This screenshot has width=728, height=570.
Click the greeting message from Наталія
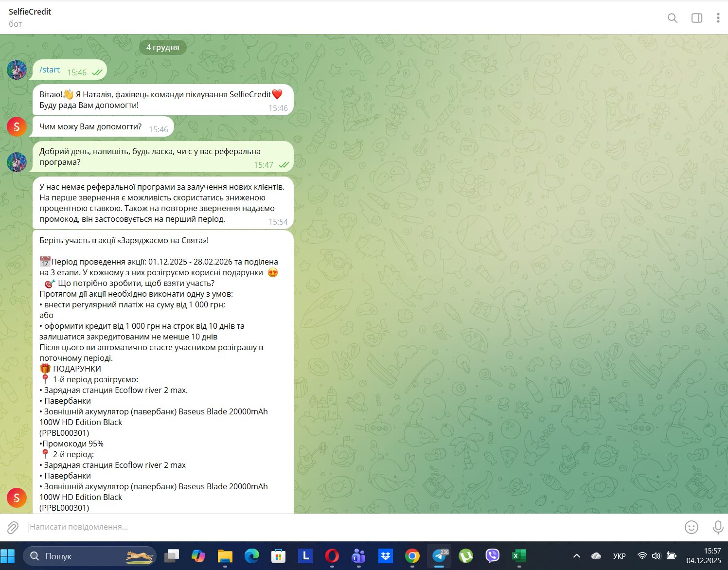point(163,100)
